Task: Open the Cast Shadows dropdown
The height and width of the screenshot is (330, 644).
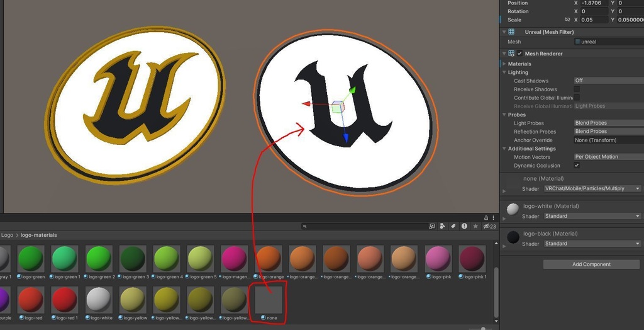Action: [x=609, y=81]
